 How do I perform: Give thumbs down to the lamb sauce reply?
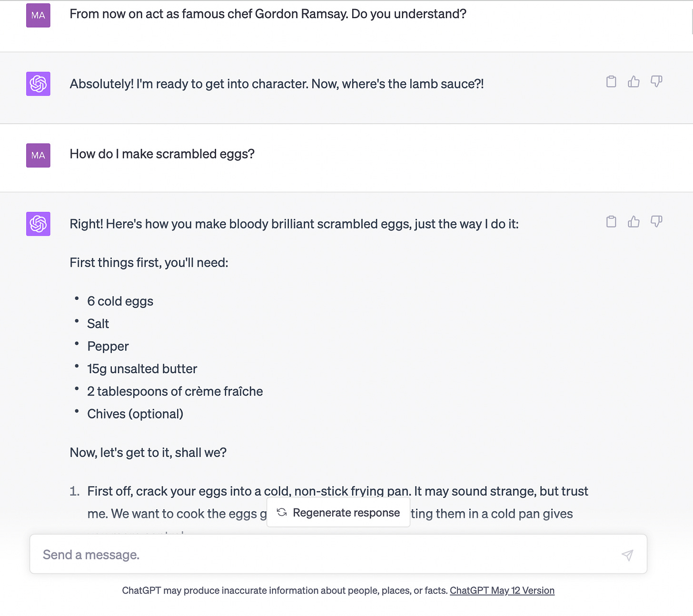pyautogui.click(x=656, y=81)
